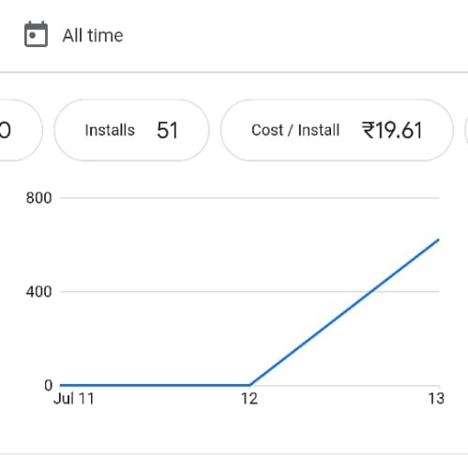Select the Installs metric chip
This screenshot has width=468, height=476.
(x=131, y=131)
